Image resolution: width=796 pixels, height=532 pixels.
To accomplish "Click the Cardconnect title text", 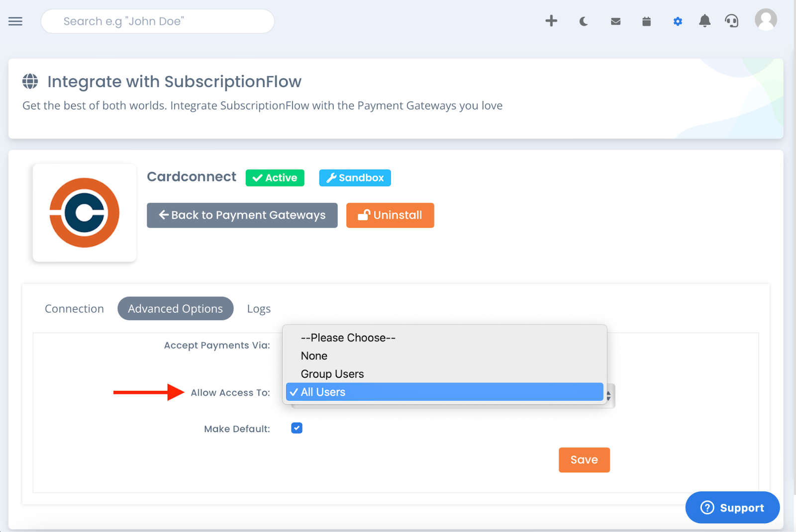I will 192,177.
